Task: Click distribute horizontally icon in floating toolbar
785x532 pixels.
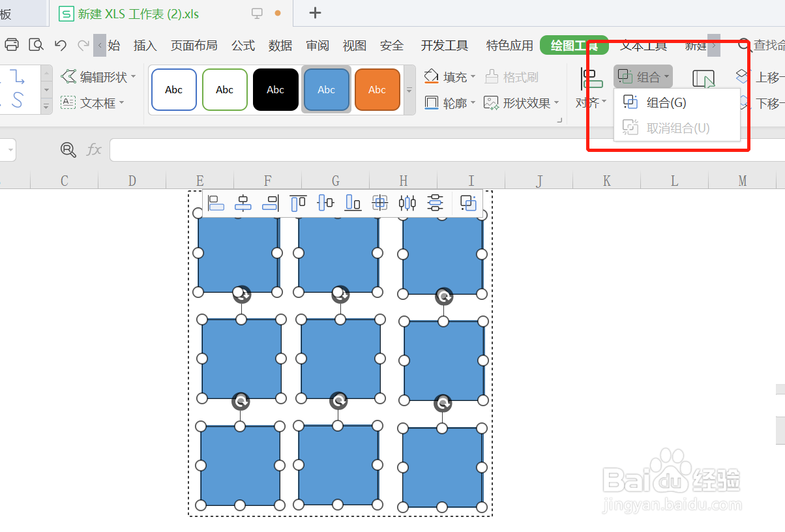Action: [x=407, y=203]
